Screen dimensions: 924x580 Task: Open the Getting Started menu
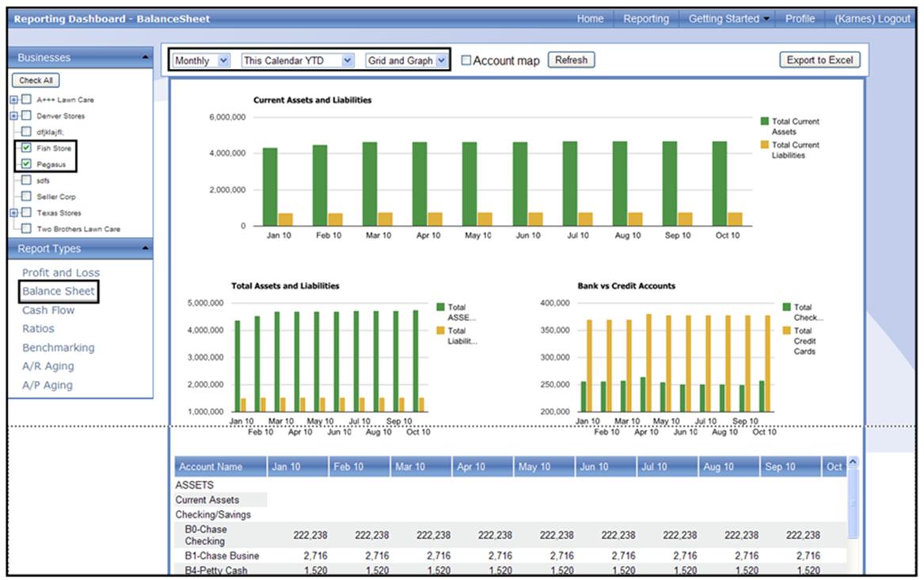coord(729,19)
